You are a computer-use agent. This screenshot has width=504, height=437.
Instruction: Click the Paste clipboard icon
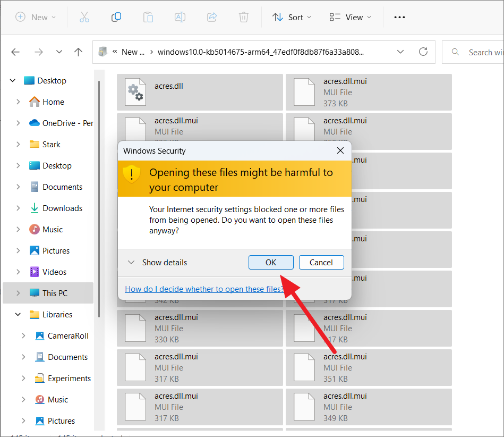148,17
